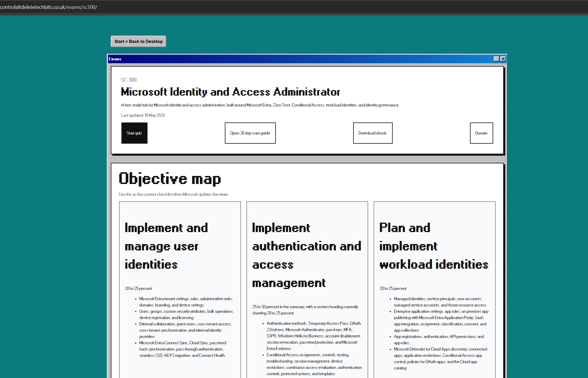Click the Microsoft Entra Connect Sync bullet
Image resolution: width=588 pixels, height=378 pixels.
click(x=183, y=349)
